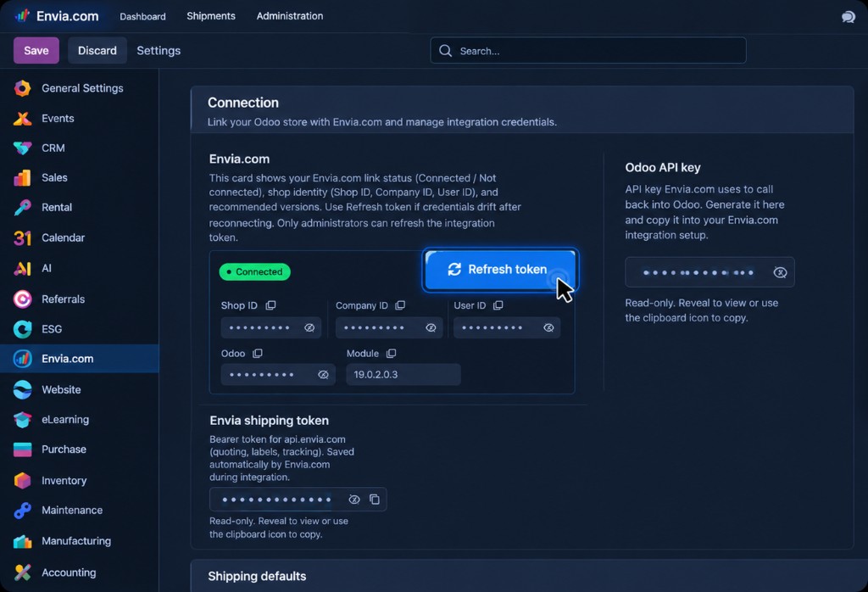This screenshot has width=868, height=592.
Task: Click the Save button
Action: click(x=36, y=50)
